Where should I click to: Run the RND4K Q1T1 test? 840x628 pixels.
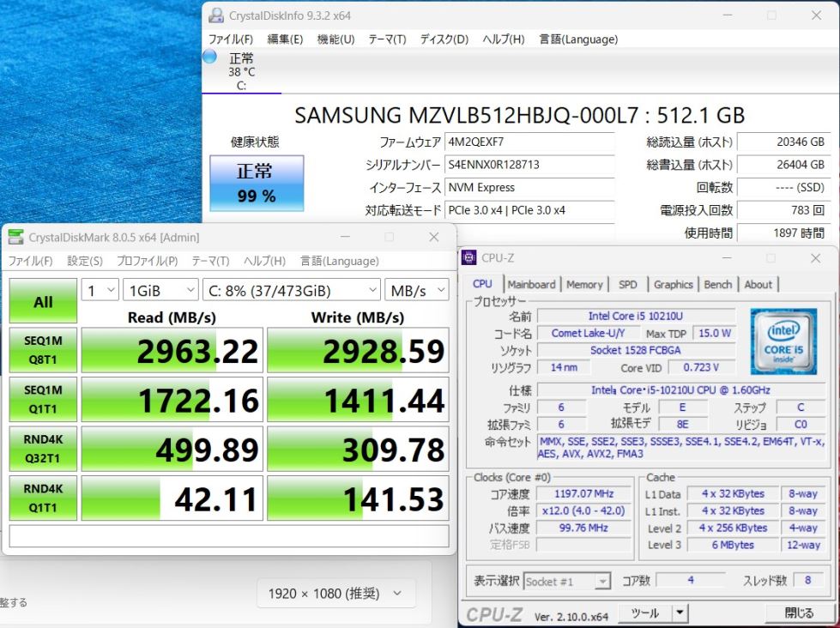point(43,498)
